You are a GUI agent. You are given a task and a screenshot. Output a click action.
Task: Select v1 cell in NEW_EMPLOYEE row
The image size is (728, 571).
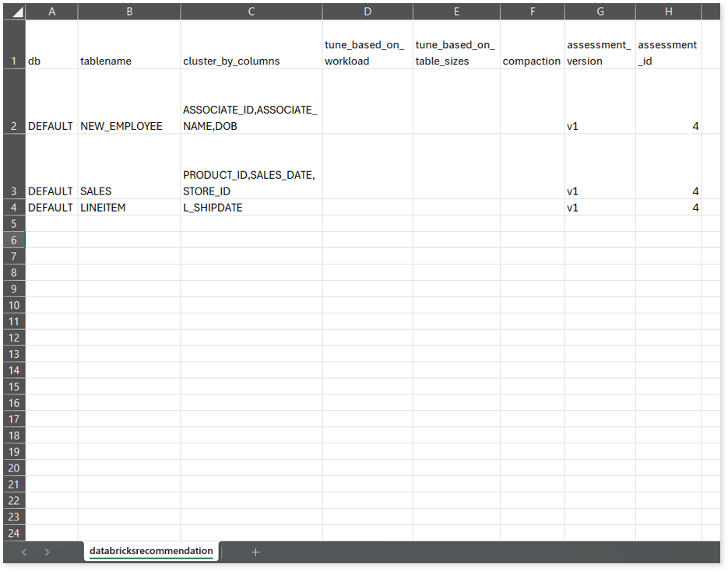pyautogui.click(x=600, y=102)
